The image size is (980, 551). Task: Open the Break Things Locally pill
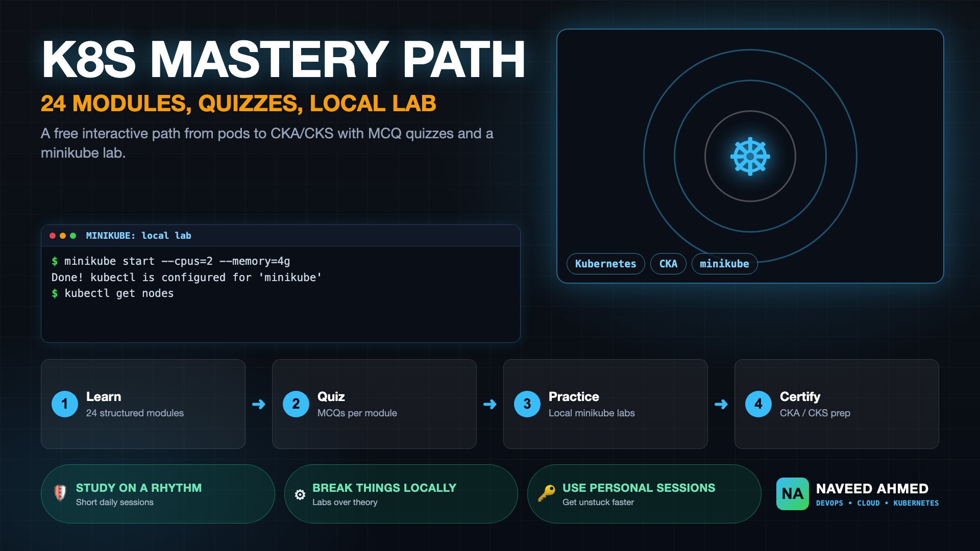(x=401, y=494)
